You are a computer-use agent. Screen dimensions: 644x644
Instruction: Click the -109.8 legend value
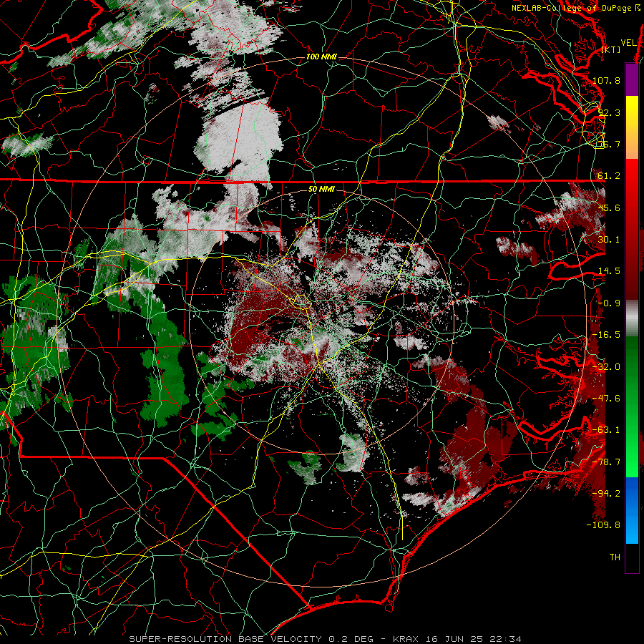click(603, 525)
